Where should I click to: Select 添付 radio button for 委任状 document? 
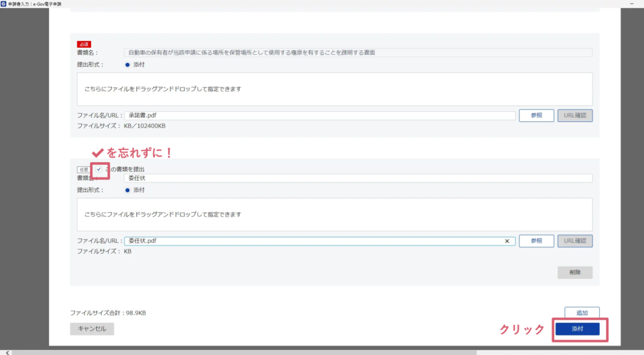pyautogui.click(x=127, y=189)
